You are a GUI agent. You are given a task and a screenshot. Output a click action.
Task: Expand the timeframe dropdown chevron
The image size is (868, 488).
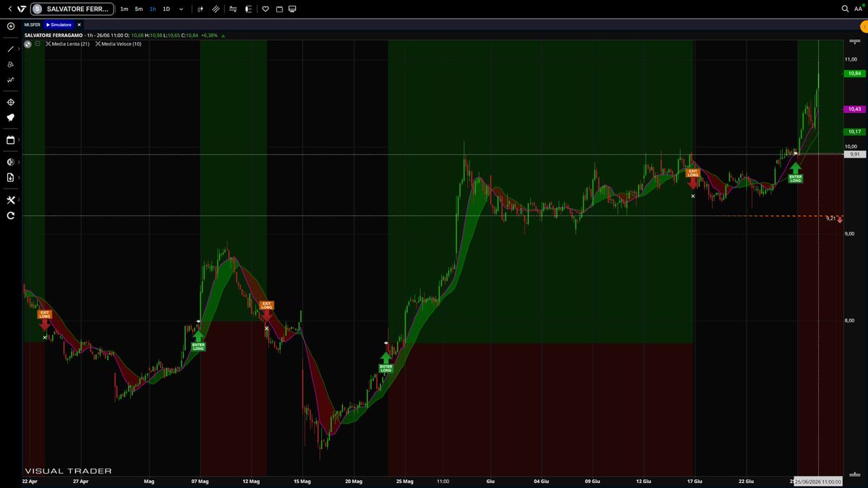tap(181, 9)
